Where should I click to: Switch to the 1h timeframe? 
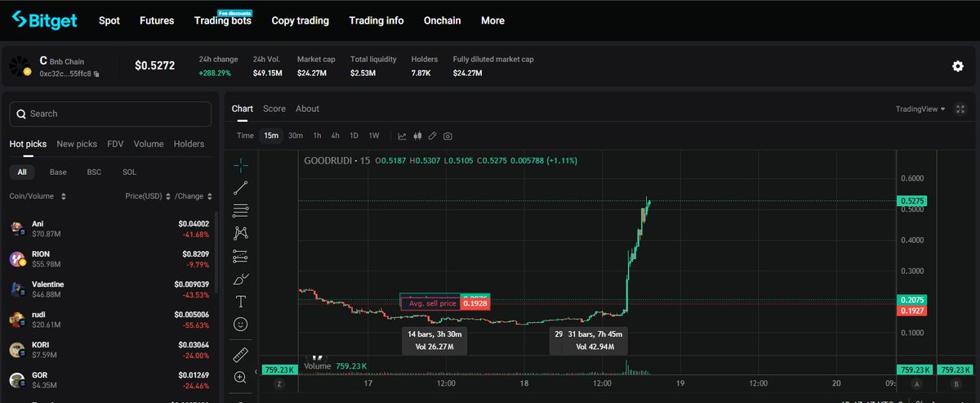[x=317, y=136]
